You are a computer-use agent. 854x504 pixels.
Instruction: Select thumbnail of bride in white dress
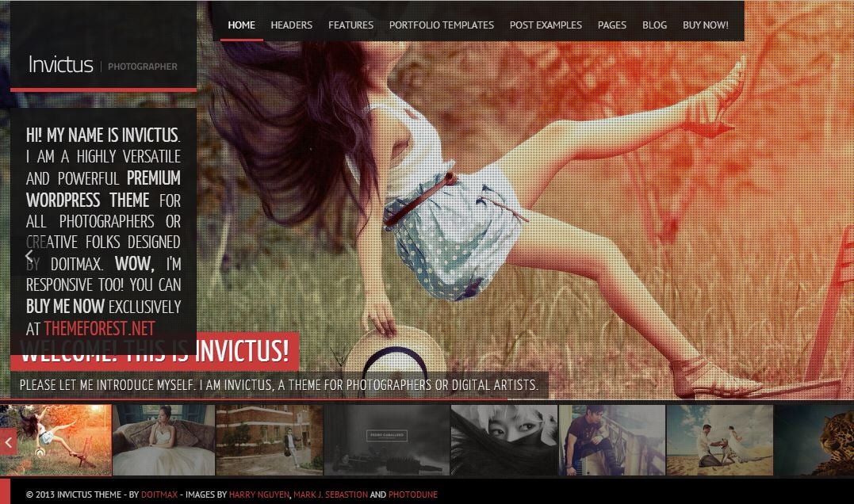pyautogui.click(x=164, y=440)
